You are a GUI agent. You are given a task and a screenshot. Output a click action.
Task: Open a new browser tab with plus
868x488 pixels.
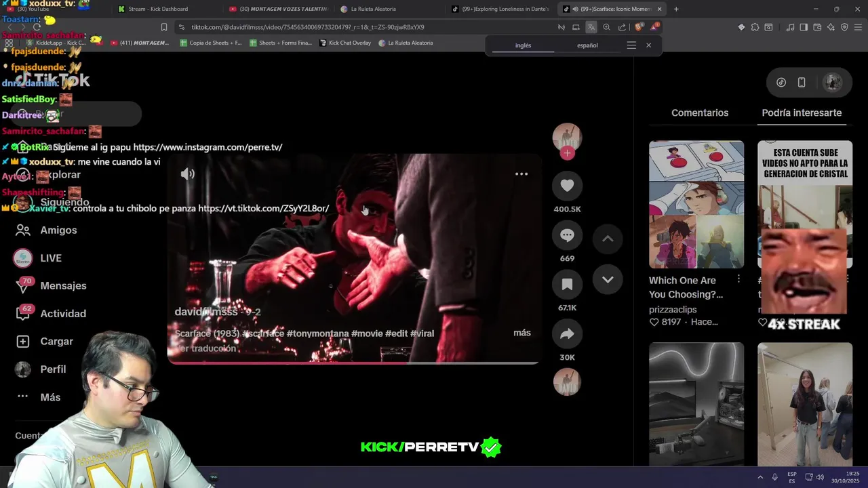[x=676, y=9]
